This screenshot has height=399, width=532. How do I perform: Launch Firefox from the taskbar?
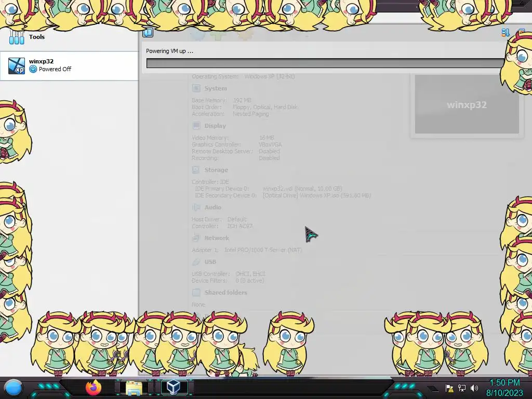click(94, 388)
